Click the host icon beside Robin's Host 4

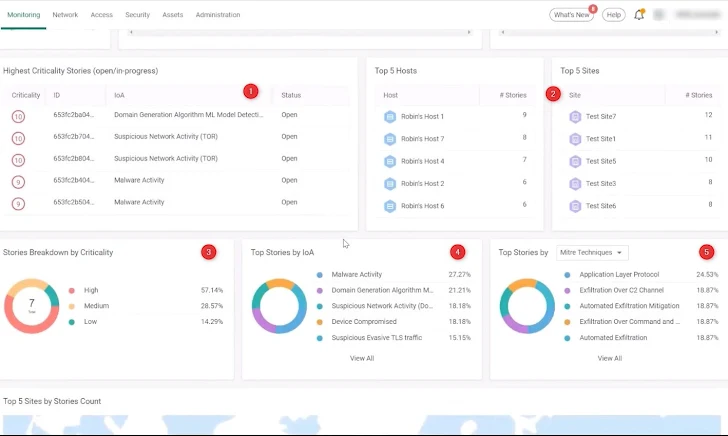coord(390,161)
